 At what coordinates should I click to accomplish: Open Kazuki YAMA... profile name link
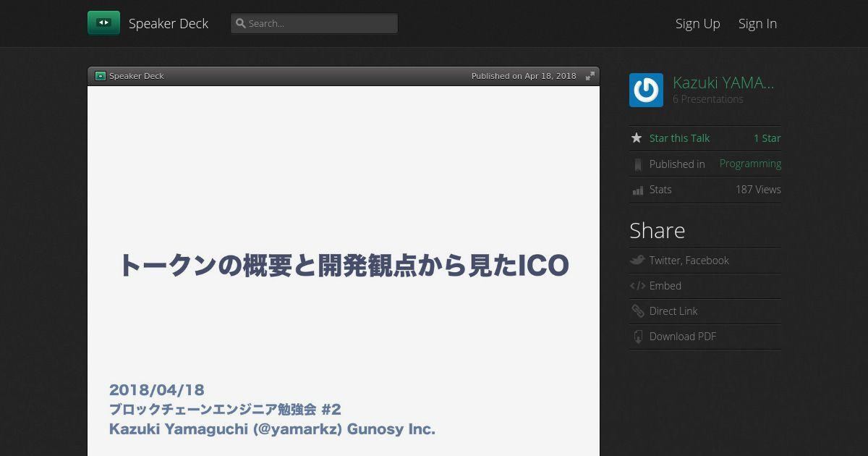[723, 83]
